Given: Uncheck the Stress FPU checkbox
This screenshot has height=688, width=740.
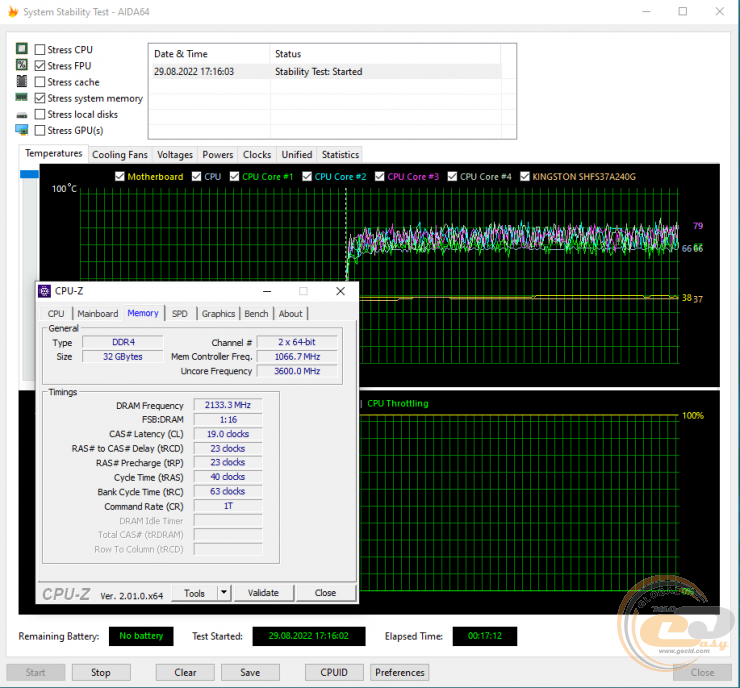Looking at the screenshot, I should [x=40, y=66].
